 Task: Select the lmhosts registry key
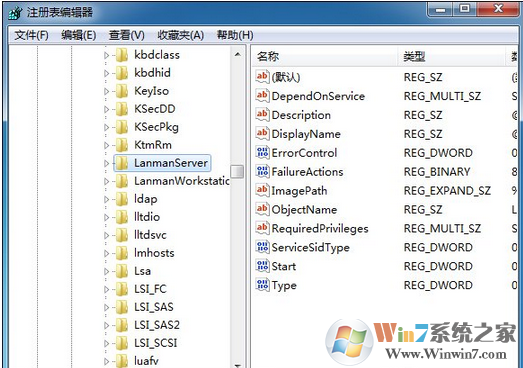pos(154,253)
